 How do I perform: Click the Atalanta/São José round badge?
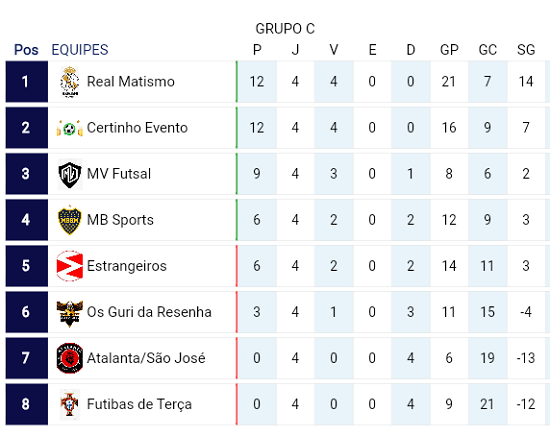(70, 358)
